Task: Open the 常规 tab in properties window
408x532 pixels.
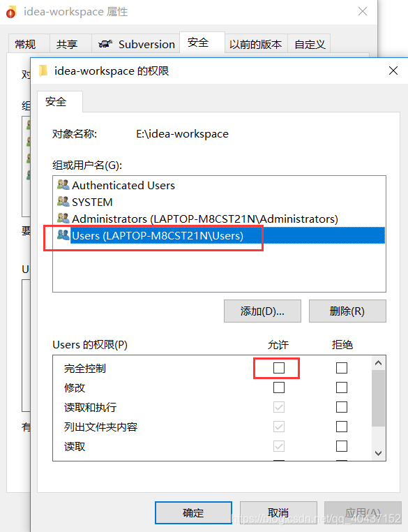Action: pyautogui.click(x=29, y=43)
